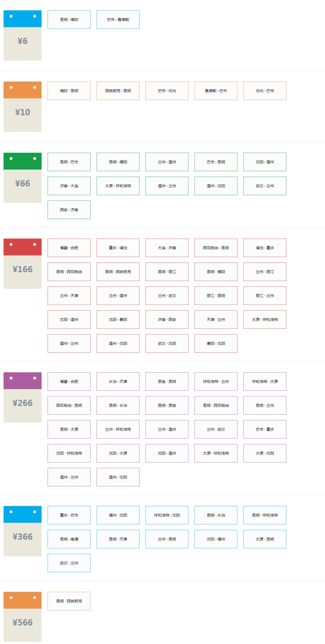The width and height of the screenshot is (325, 644).
Task: Choose the 昆明 - 南通 route
Action: click(x=69, y=539)
